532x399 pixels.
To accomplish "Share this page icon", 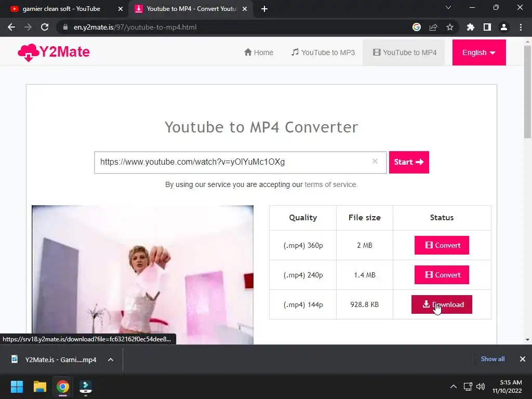I will [x=433, y=27].
